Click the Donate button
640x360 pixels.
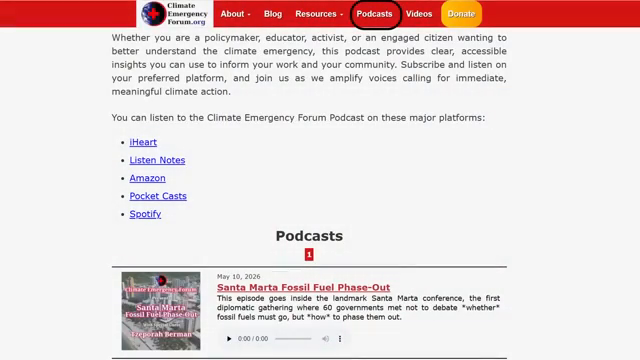(x=461, y=14)
